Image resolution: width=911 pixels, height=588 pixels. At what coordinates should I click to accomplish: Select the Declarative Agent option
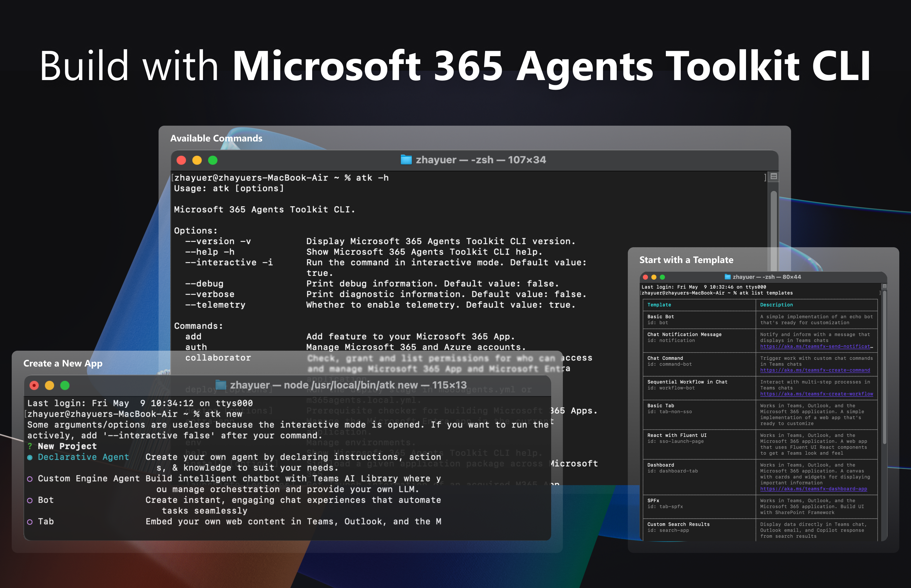point(83,457)
